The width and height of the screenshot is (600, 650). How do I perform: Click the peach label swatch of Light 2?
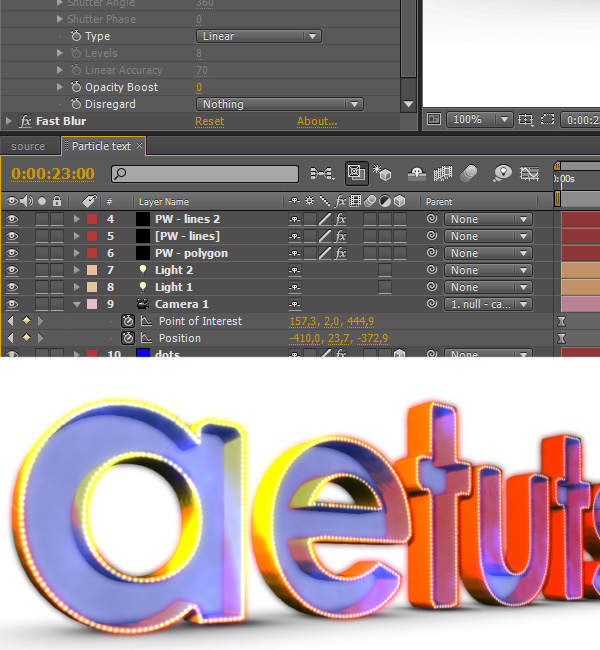(92, 270)
